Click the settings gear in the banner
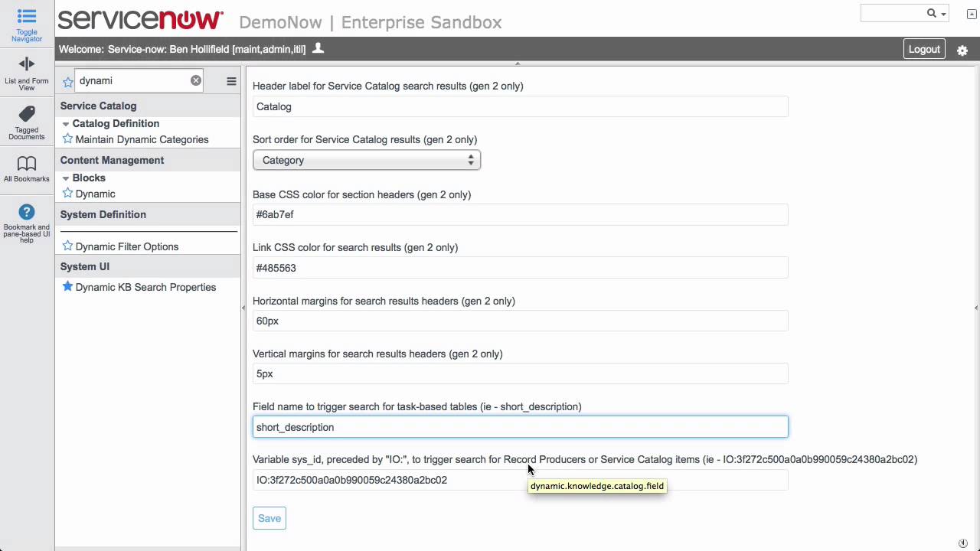Screen dimensions: 980x551 point(962,49)
